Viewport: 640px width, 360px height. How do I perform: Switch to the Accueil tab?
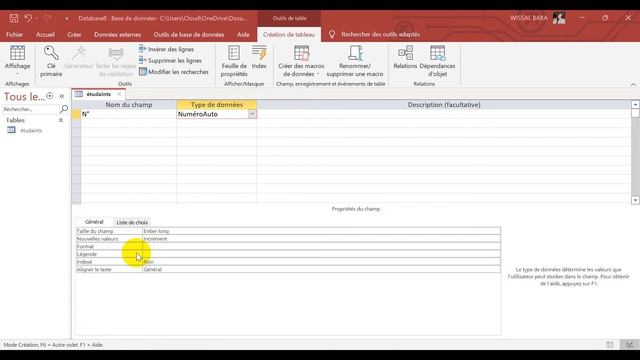click(45, 35)
